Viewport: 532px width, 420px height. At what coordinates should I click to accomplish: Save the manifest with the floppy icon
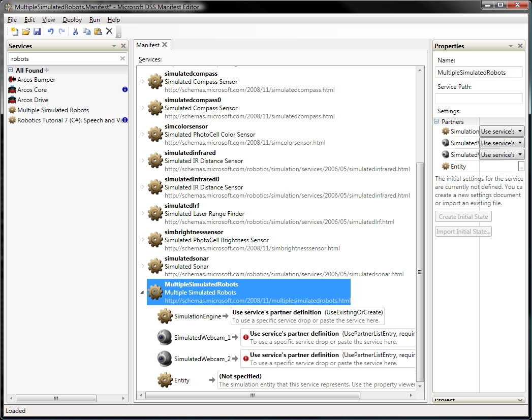(x=37, y=31)
